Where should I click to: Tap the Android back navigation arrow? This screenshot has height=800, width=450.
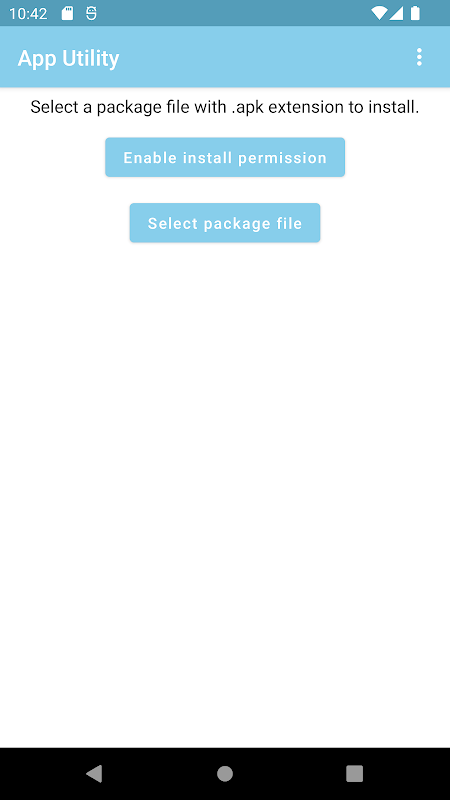[x=94, y=773]
